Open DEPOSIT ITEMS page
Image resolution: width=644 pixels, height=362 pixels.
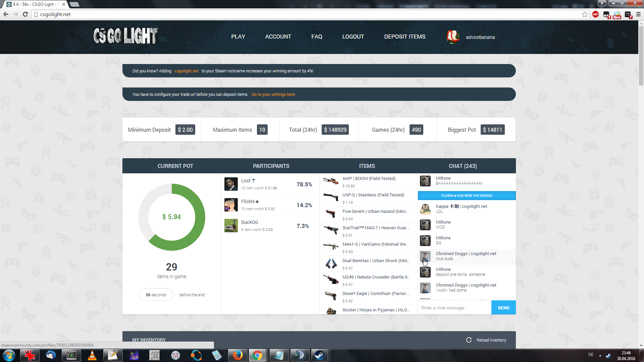tap(405, 37)
